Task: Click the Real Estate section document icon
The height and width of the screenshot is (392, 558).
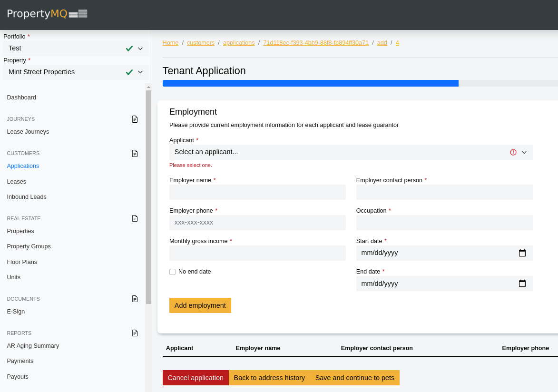Action: [x=135, y=218]
